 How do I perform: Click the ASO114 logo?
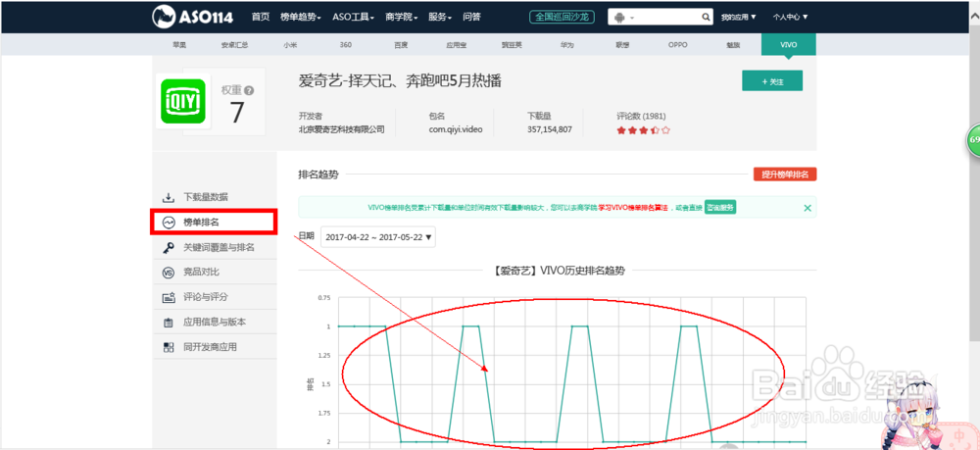point(192,17)
